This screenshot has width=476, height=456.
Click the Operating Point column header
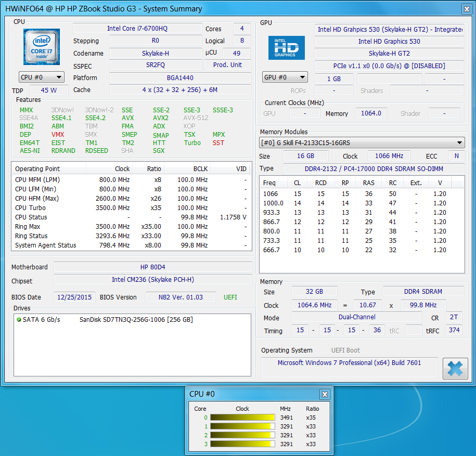coord(49,168)
